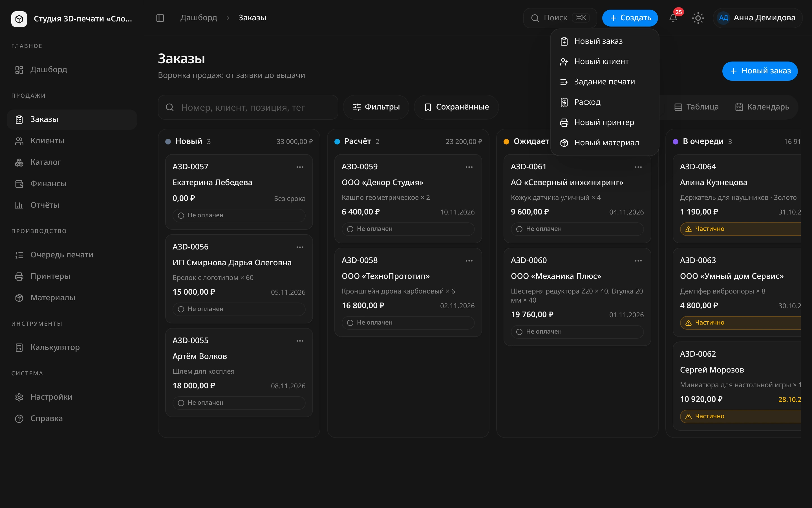
Task: Open Очередь печати page
Action: coord(72,255)
